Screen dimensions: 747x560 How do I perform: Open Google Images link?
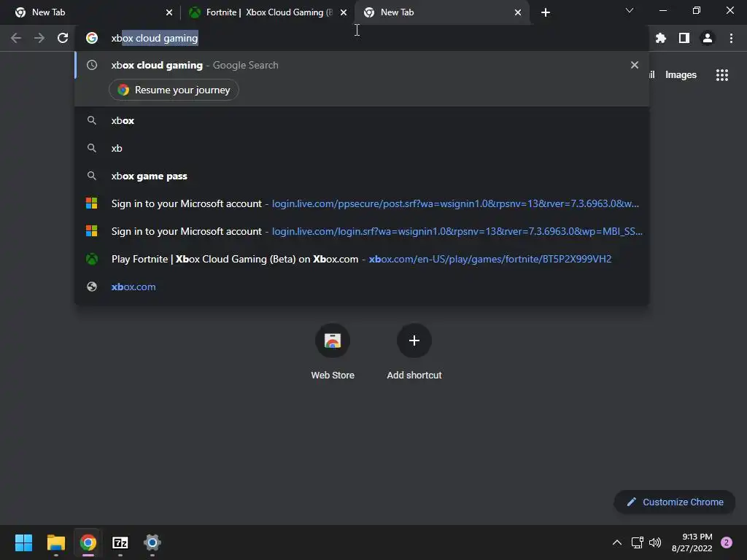click(681, 75)
